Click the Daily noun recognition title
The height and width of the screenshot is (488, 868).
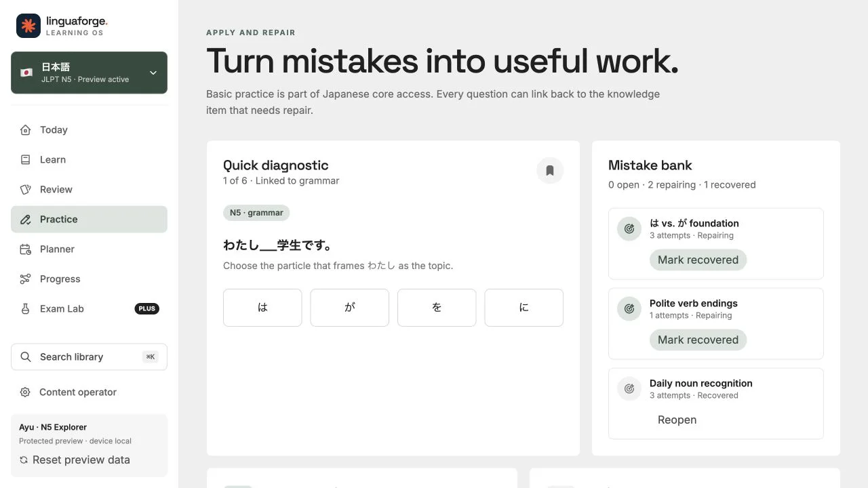tap(701, 384)
